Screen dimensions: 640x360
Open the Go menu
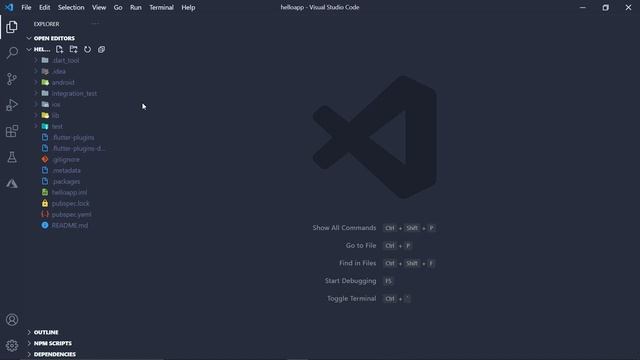click(x=118, y=7)
